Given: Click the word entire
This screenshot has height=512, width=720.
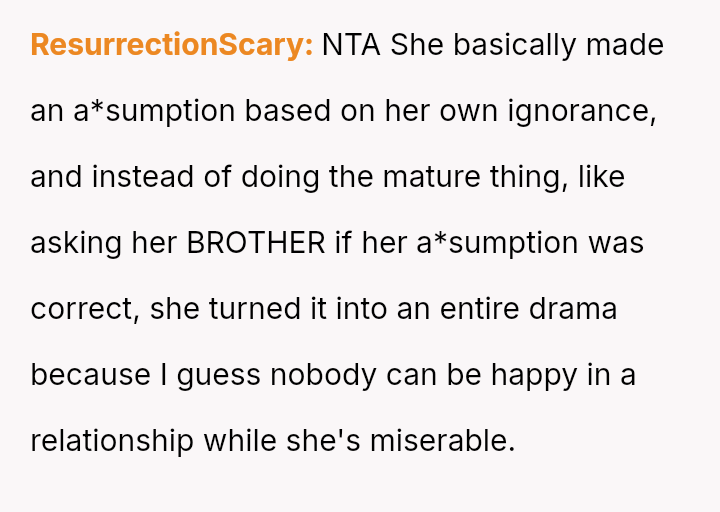Looking at the screenshot, I should [x=483, y=309].
